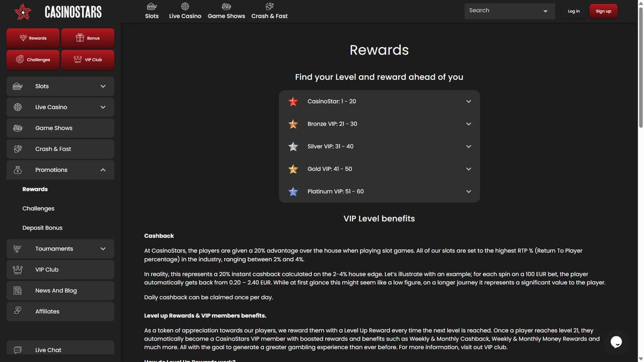Open News And Blog in the sidebar
The height and width of the screenshot is (362, 644).
(60, 290)
